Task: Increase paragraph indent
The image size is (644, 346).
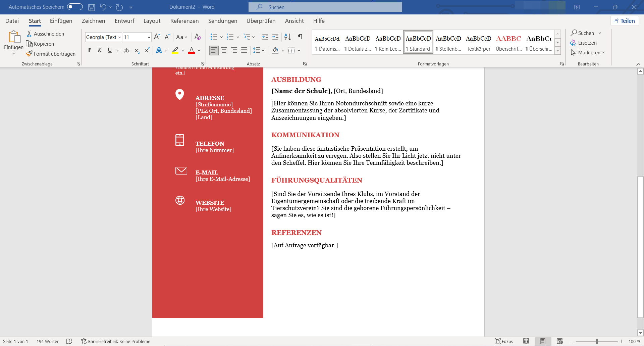Action: coord(275,37)
